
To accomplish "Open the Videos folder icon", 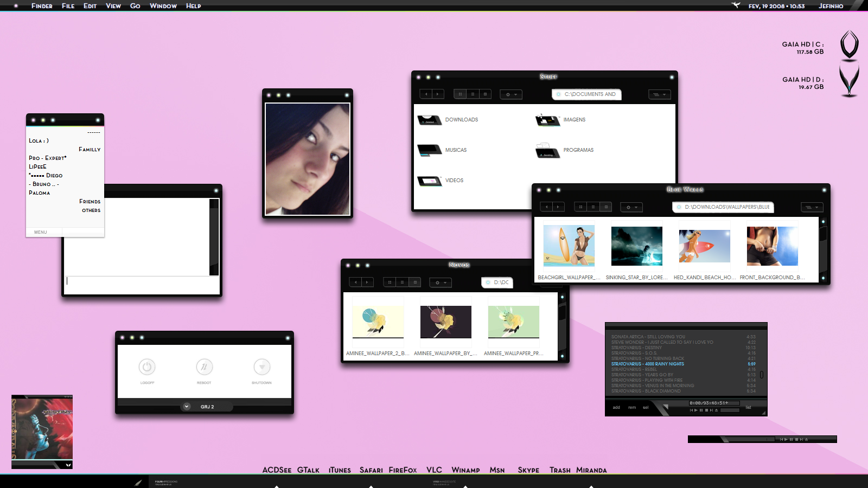I will click(430, 181).
